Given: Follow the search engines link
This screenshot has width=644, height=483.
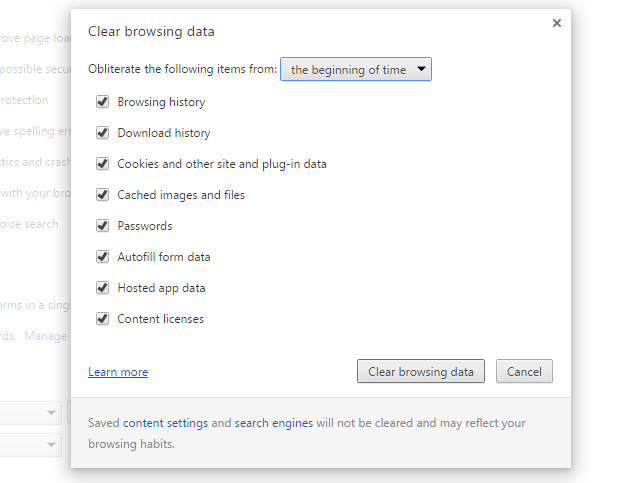Looking at the screenshot, I should pyautogui.click(x=274, y=423).
